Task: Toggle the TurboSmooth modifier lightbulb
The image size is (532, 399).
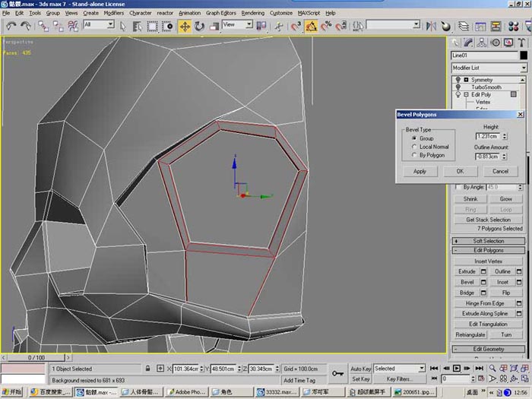Action: [x=458, y=87]
